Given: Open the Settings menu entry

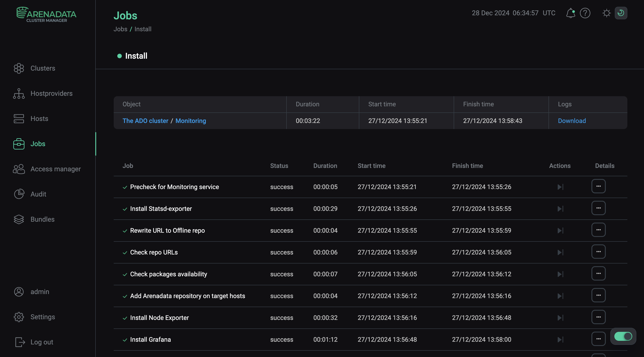Looking at the screenshot, I should (x=43, y=317).
